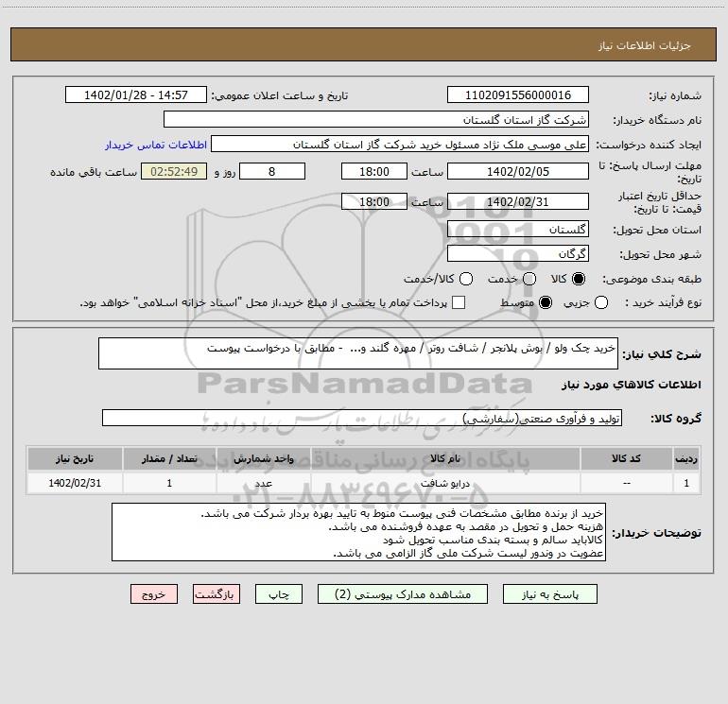Click the delivery province field گلستان

(518, 229)
